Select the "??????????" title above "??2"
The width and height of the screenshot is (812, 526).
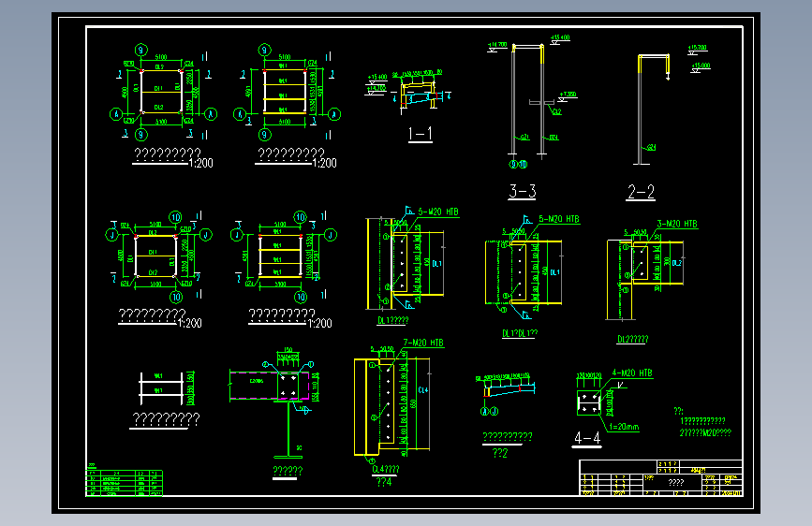coord(508,436)
